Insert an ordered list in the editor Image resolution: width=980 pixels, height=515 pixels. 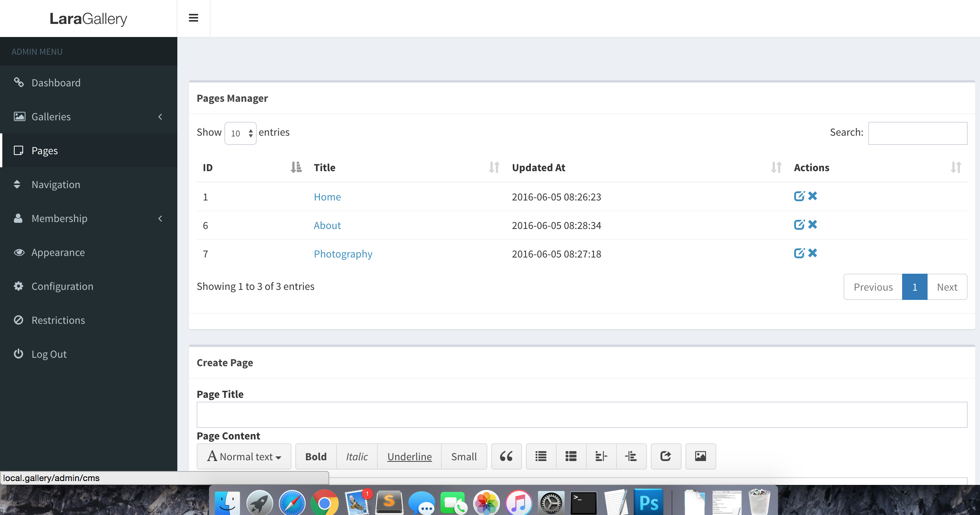click(x=571, y=456)
